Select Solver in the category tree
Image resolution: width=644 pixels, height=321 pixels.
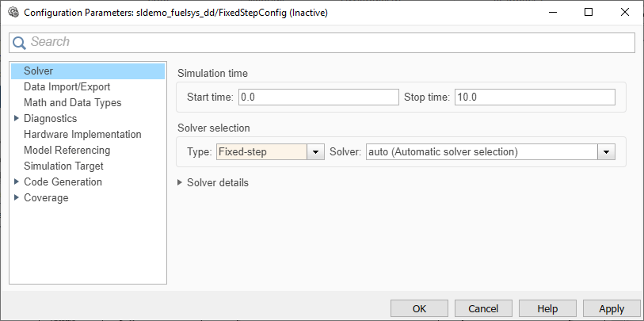pos(39,71)
